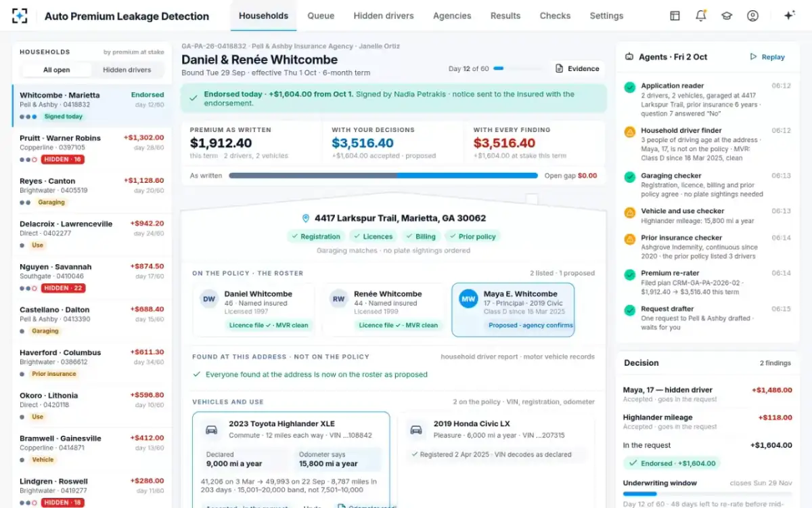
Task: Click the As written premium gap bar
Action: tap(384, 175)
